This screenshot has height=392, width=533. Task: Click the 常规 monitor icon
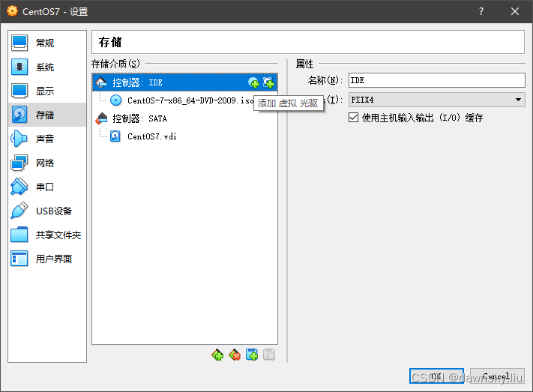pos(19,43)
